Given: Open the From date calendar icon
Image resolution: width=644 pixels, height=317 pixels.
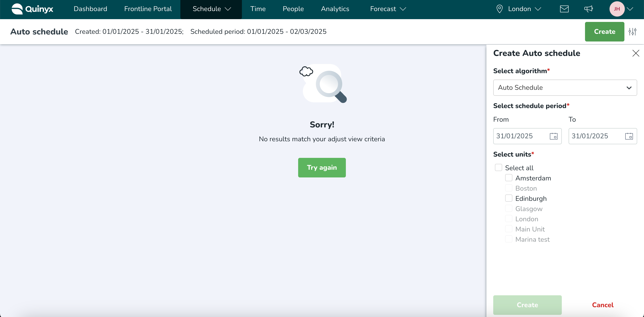Looking at the screenshot, I should pos(554,136).
